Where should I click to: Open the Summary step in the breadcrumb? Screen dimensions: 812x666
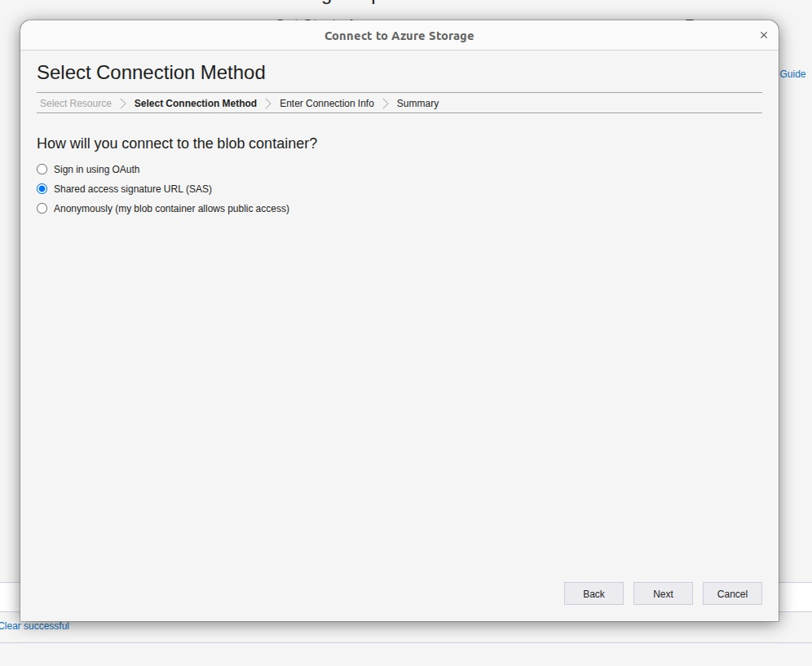pyautogui.click(x=417, y=104)
